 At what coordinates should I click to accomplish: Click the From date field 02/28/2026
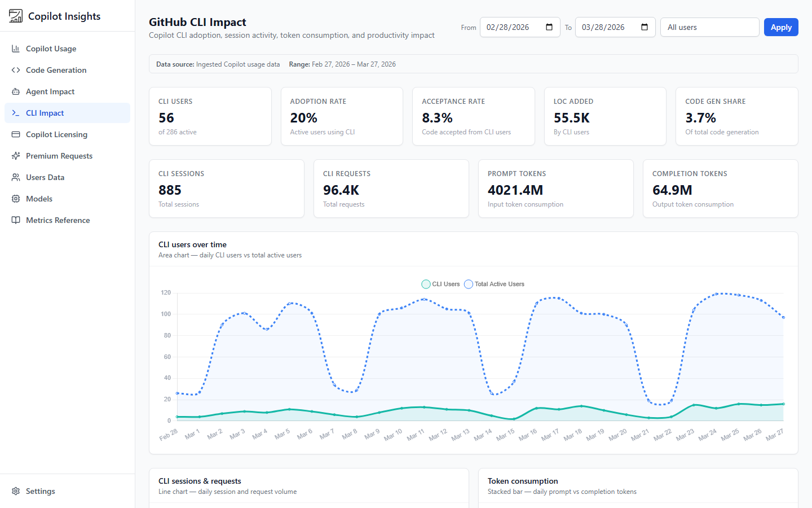point(520,27)
